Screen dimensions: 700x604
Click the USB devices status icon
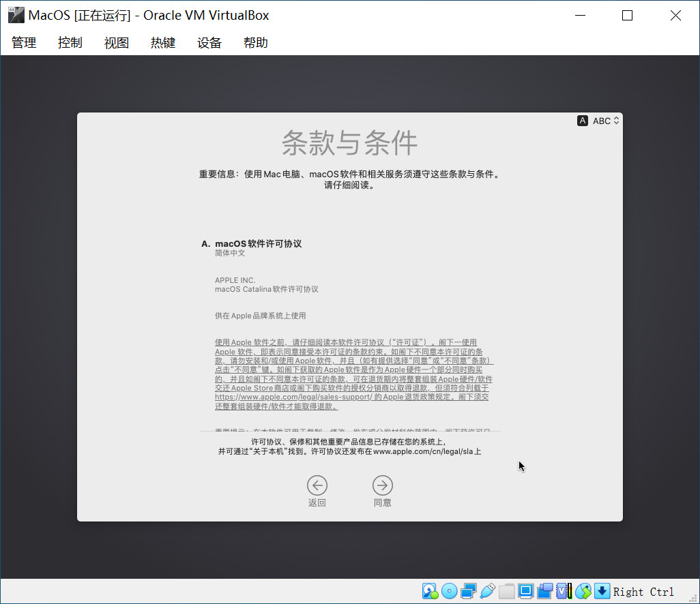point(488,592)
